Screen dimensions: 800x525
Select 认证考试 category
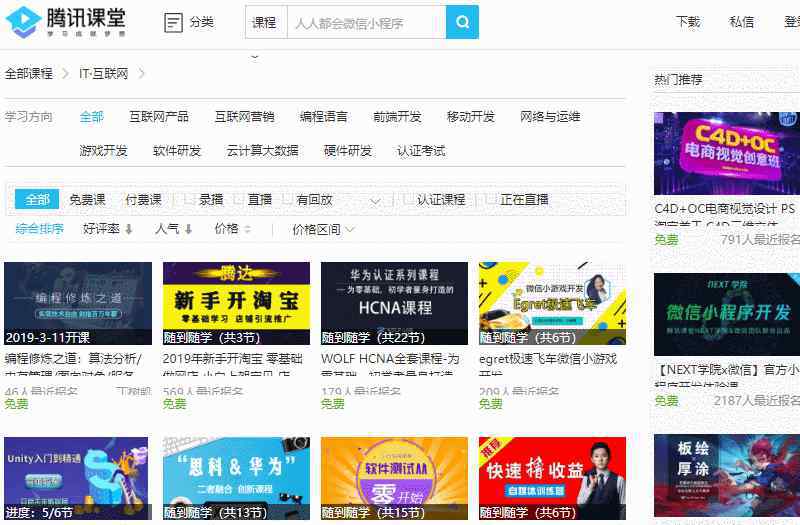(421, 151)
